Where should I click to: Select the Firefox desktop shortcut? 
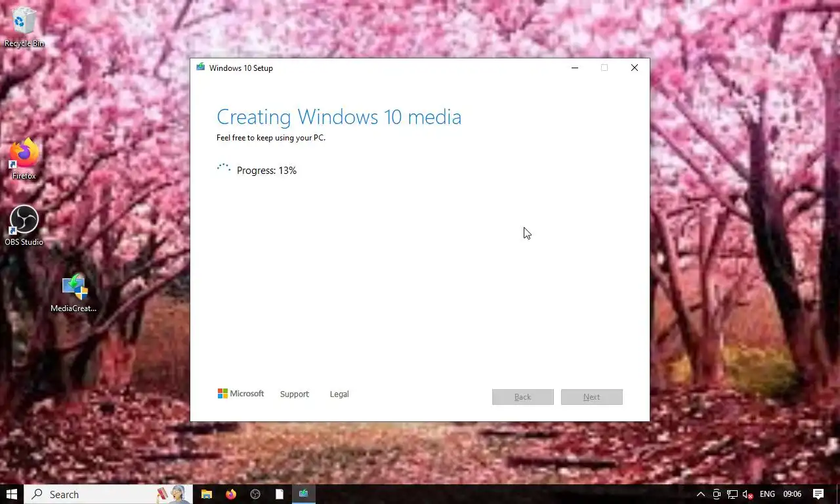tap(24, 159)
